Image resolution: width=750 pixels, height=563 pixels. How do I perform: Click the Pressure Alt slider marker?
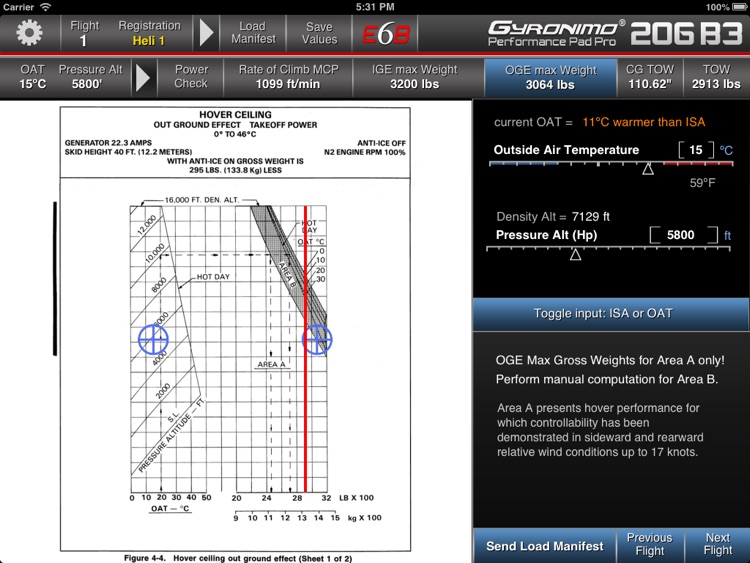(x=575, y=254)
